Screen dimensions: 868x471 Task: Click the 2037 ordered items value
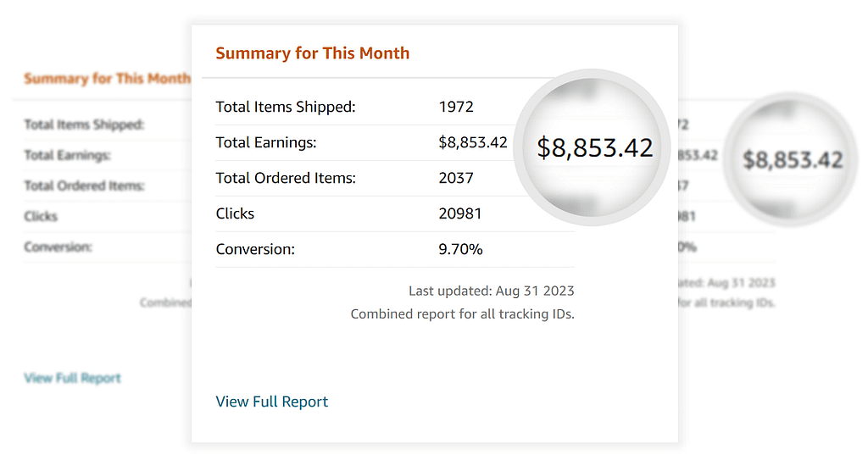(456, 178)
